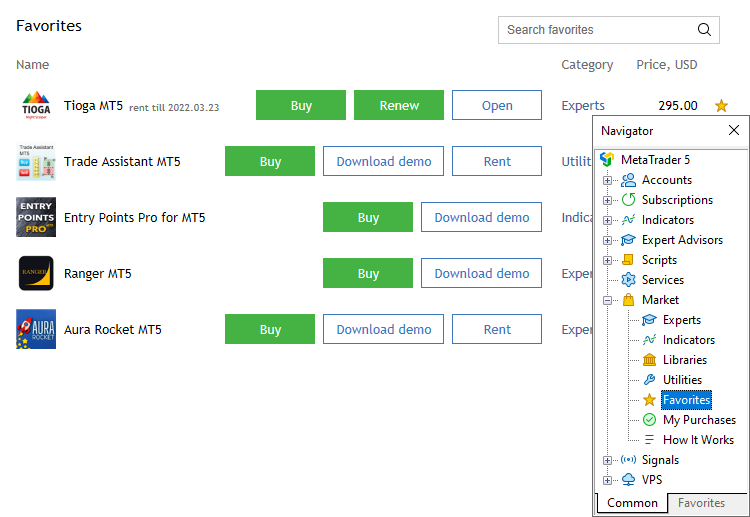750x517 pixels.
Task: Click the Category column header
Action: (587, 65)
